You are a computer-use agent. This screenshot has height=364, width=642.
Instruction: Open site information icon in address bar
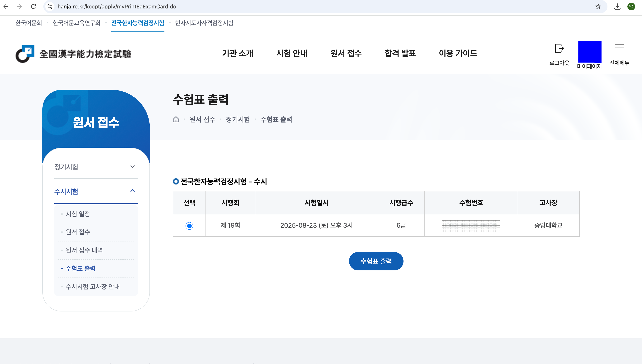(x=50, y=7)
